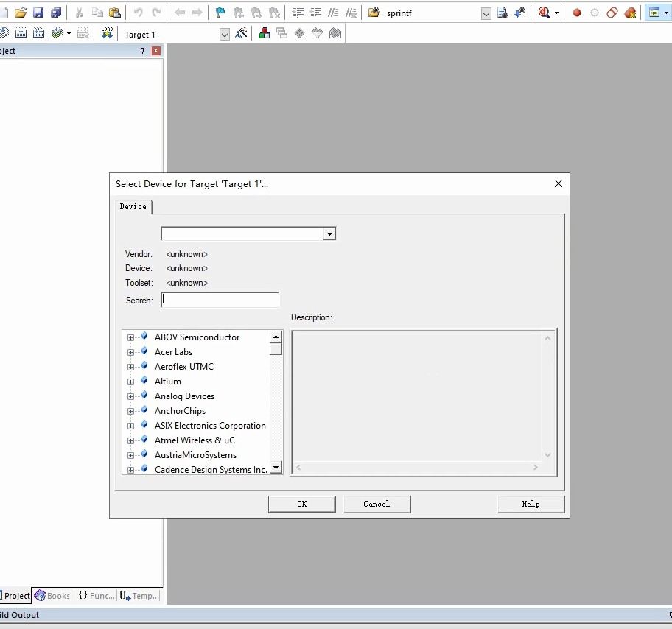Click the Cancel button
Viewport: 672px width, 629px height.
point(377,504)
